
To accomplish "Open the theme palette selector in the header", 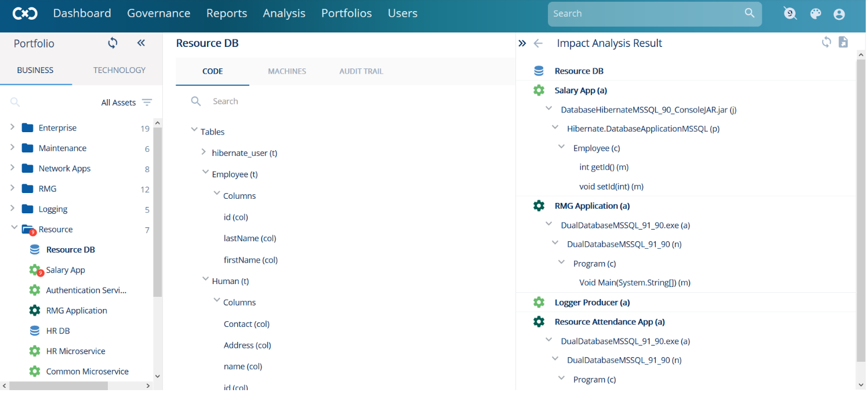I will (816, 13).
